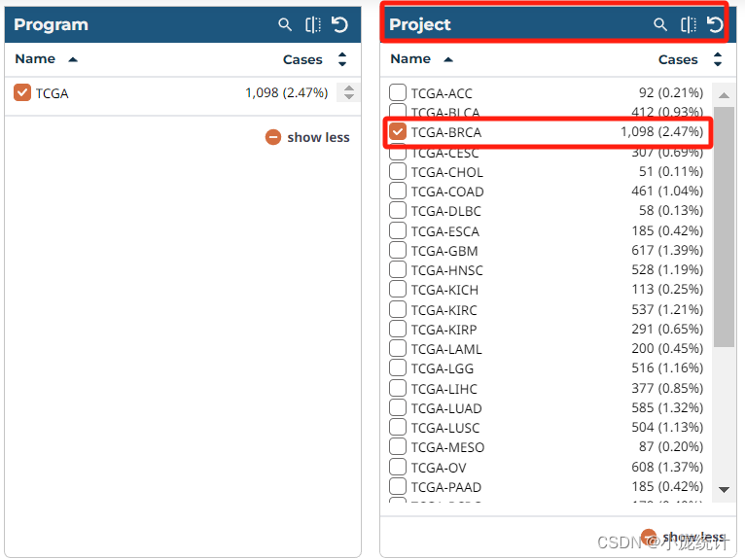Open search in the Project panel

click(x=660, y=24)
